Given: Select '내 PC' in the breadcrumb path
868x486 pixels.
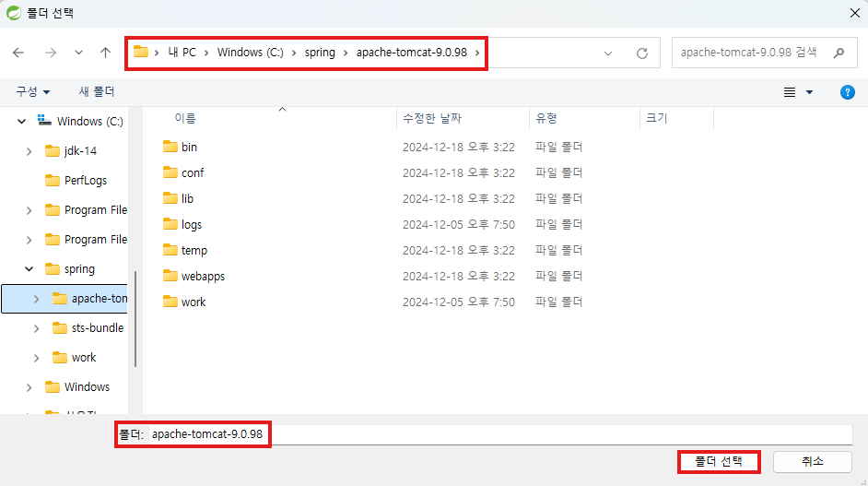Looking at the screenshot, I should pos(182,52).
